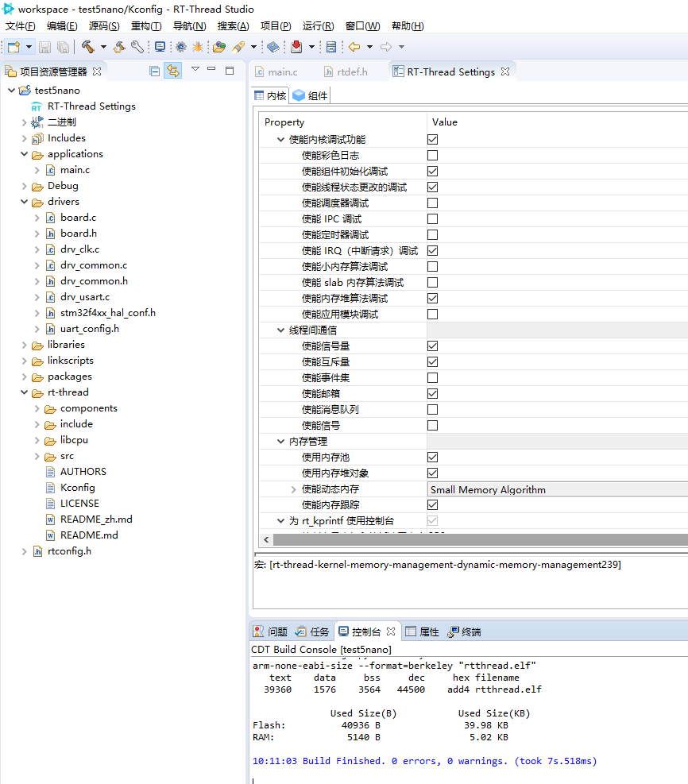Toggle the 使能内存跟踪 checkbox
688x784 pixels.
point(432,504)
